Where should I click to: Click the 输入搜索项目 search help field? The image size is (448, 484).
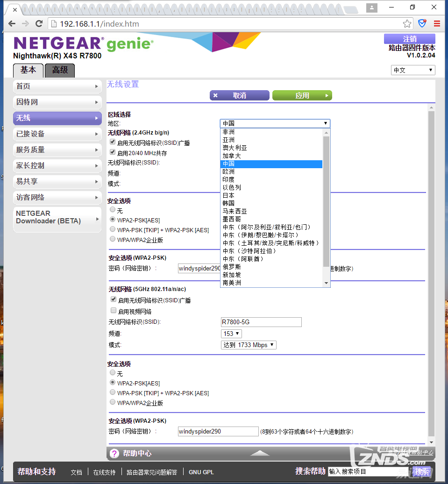(x=370, y=471)
